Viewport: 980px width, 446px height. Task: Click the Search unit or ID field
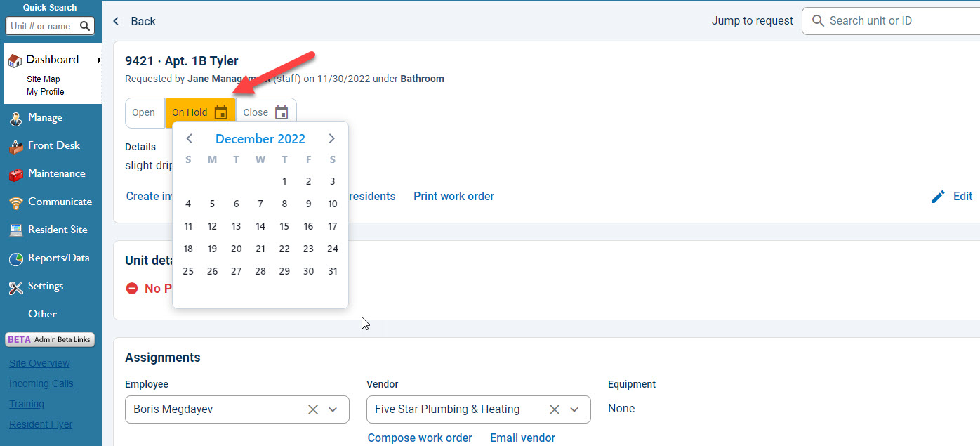click(x=892, y=21)
